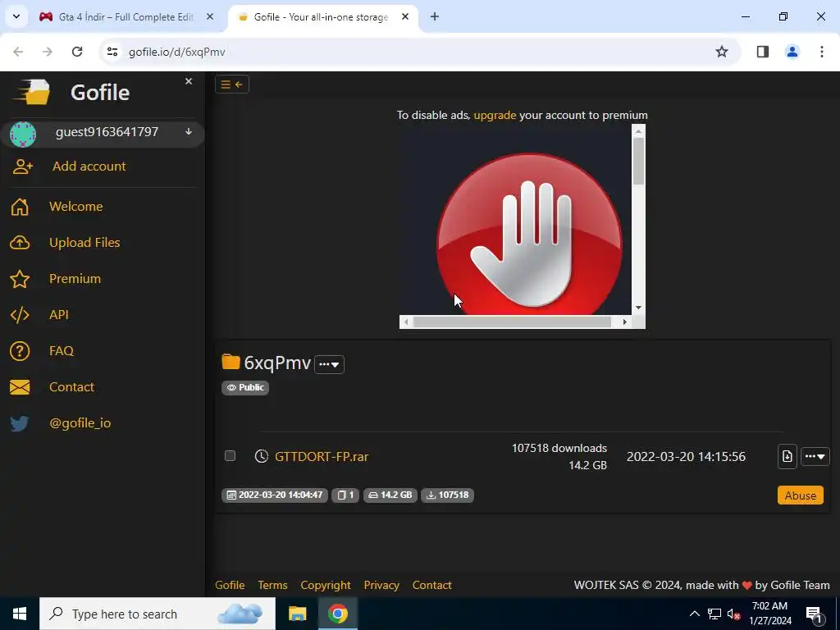840x630 pixels.
Task: Open the GTTDORT-FP.rar file link
Action: click(322, 456)
